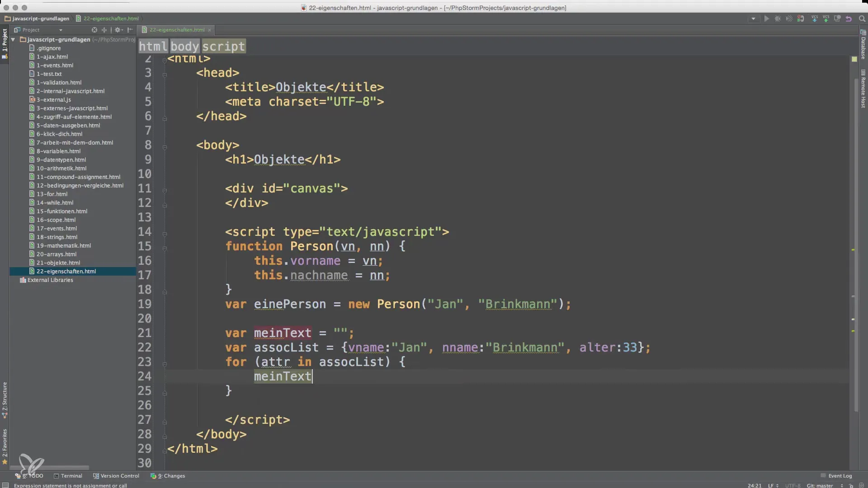Viewport: 868px width, 488px height.
Task: Collapse all project tree nodes icon
Action: tap(104, 30)
